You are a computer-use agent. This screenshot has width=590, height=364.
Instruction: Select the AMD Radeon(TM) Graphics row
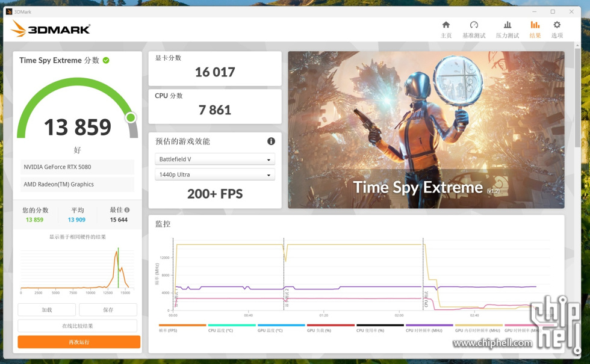coord(77,184)
